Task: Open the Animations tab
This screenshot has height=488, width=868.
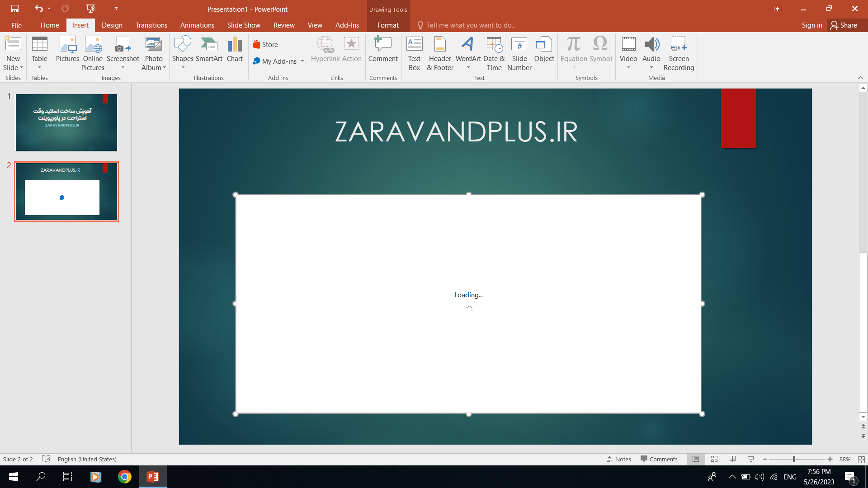Action: click(x=197, y=25)
